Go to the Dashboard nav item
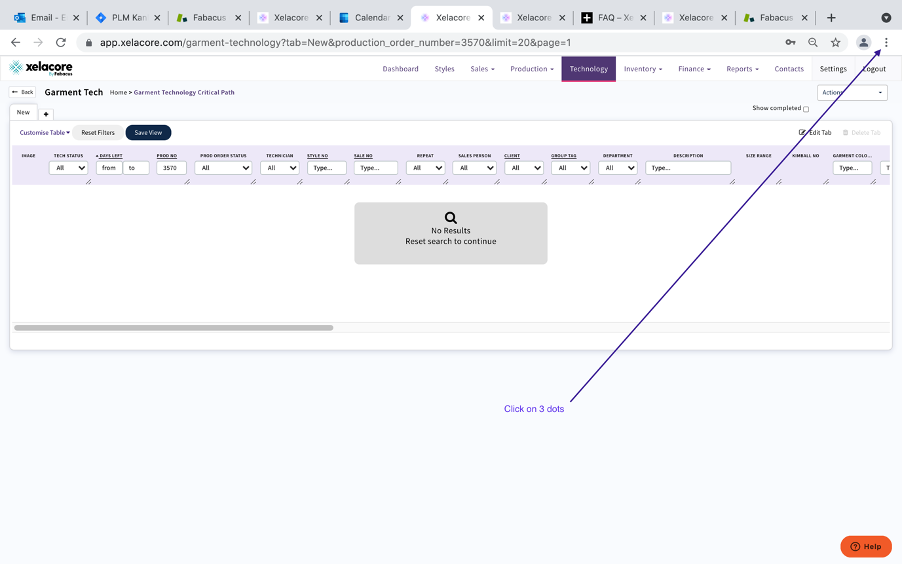This screenshot has width=902, height=564. pos(400,69)
